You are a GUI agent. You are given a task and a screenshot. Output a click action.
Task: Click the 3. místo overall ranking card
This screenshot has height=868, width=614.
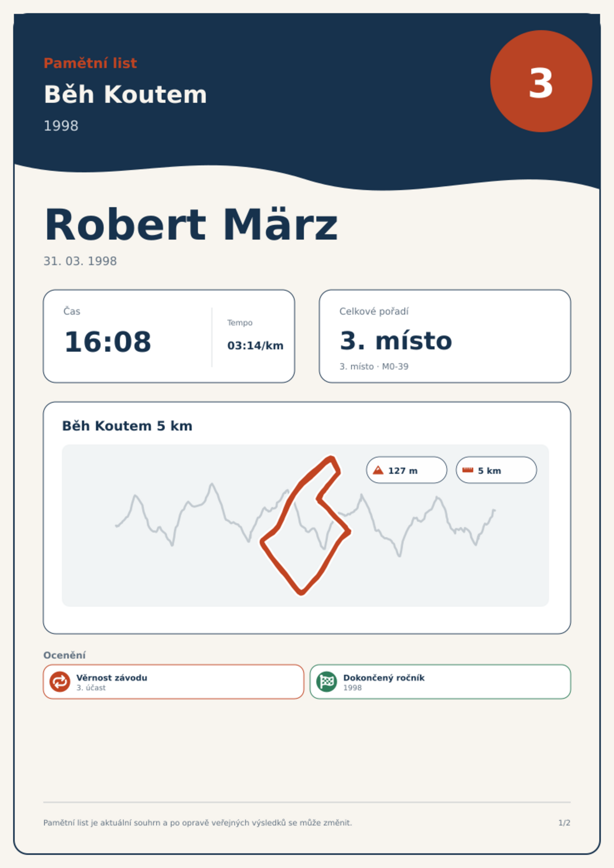[445, 336]
